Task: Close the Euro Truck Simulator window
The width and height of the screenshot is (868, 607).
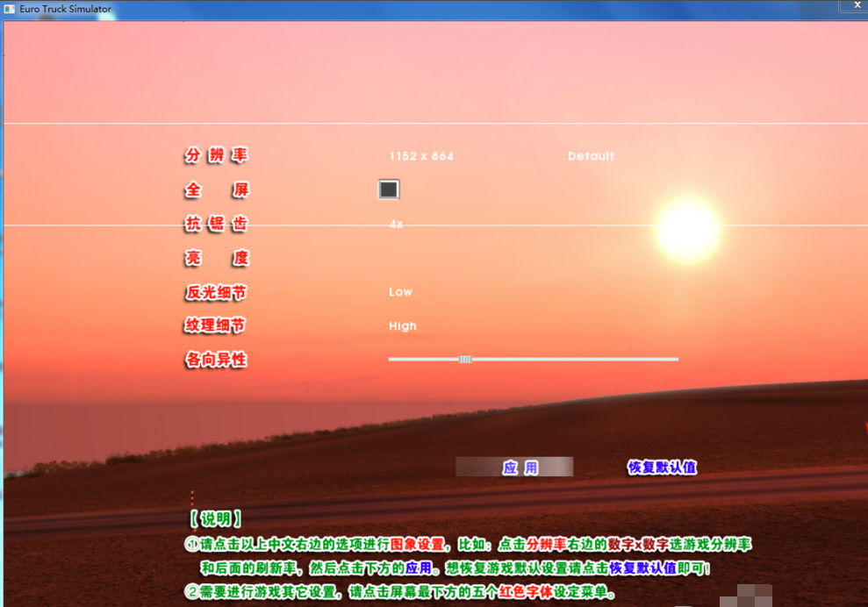Action: tap(856, 5)
